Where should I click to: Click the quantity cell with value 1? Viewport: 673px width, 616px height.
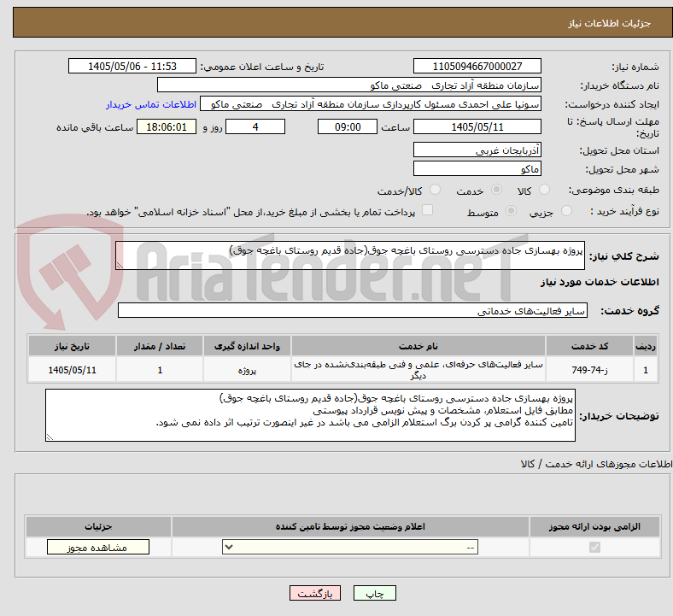[160, 370]
